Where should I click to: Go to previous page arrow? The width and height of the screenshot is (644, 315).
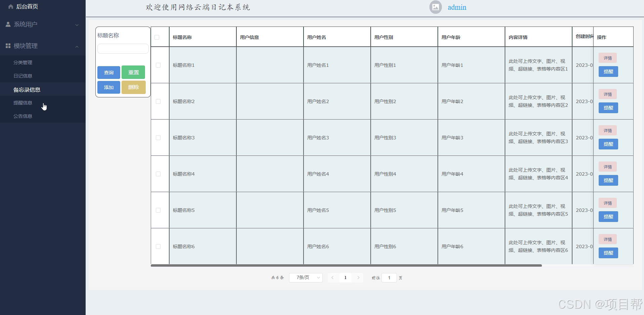click(x=332, y=278)
